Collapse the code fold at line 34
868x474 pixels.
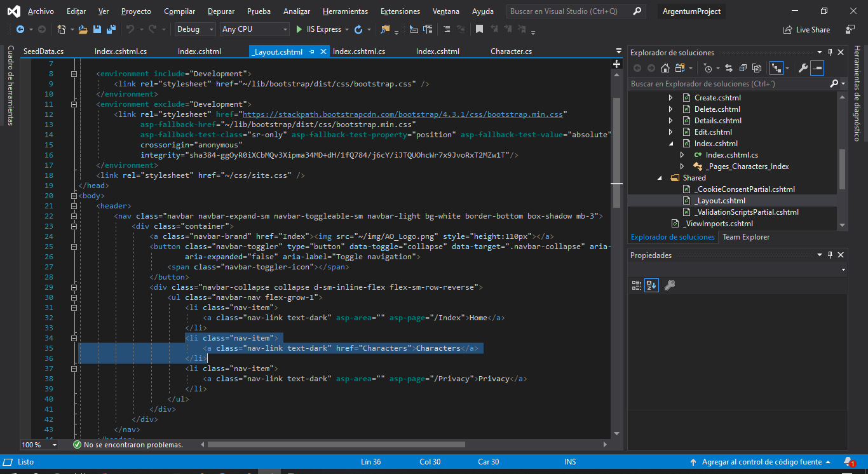coord(74,338)
